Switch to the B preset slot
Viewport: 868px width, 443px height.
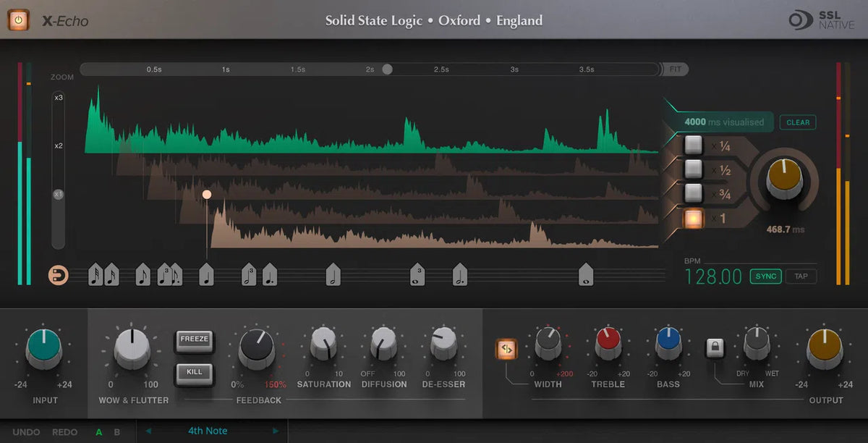point(115,431)
